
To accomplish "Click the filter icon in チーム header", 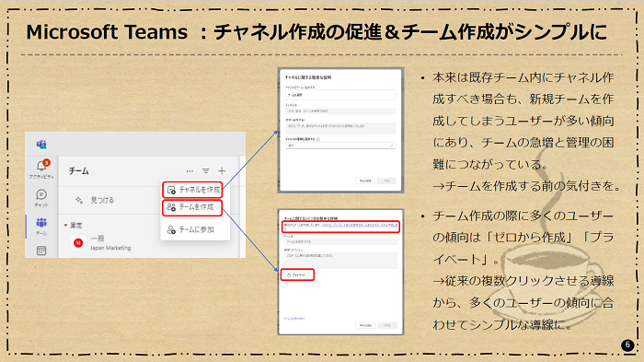I will click(206, 170).
